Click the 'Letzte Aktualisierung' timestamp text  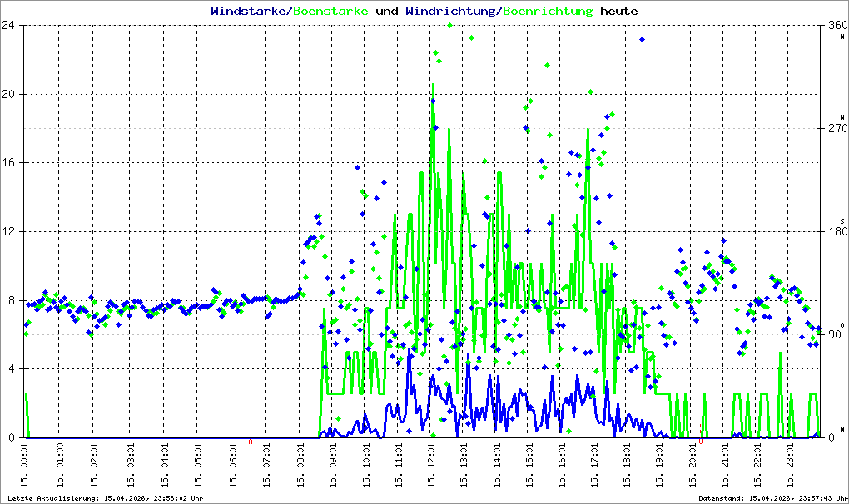click(106, 498)
